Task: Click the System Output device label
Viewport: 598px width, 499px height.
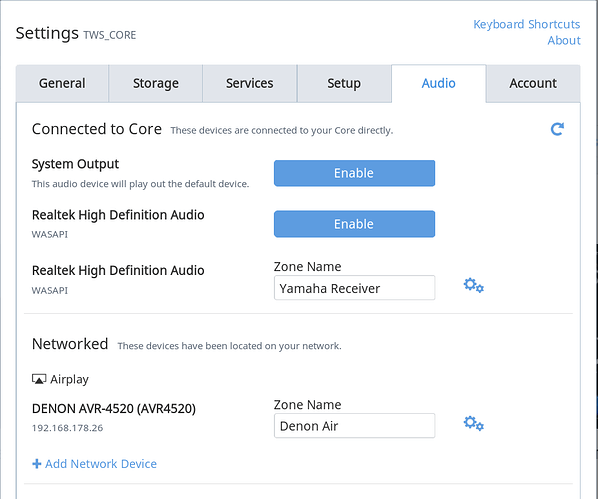Action: pyautogui.click(x=75, y=164)
